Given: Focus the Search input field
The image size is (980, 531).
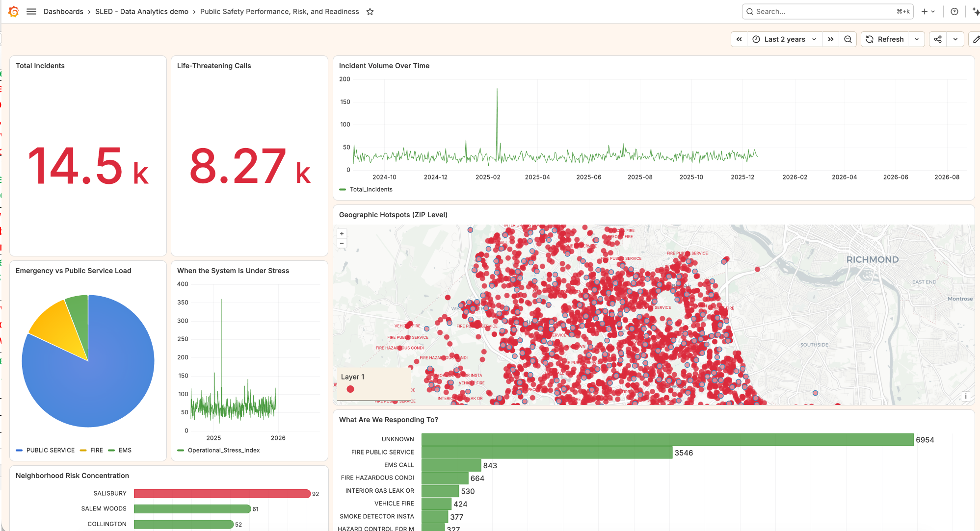Looking at the screenshot, I should coord(827,11).
